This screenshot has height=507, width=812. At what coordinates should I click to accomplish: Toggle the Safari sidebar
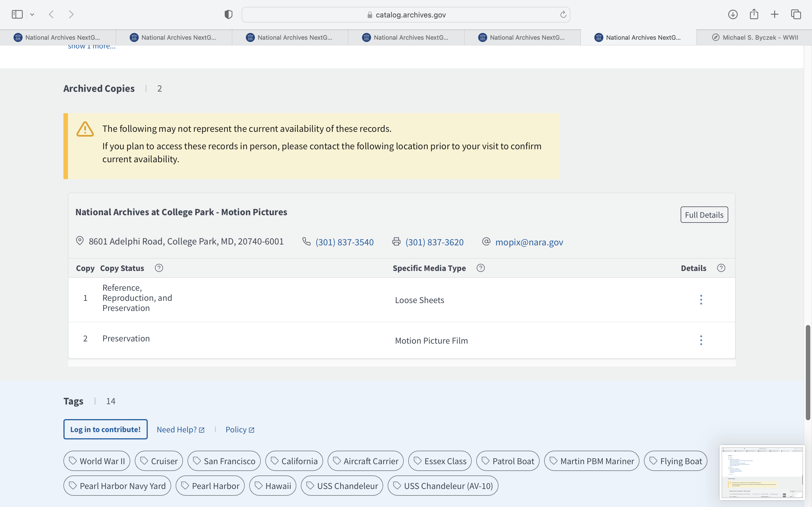click(17, 14)
